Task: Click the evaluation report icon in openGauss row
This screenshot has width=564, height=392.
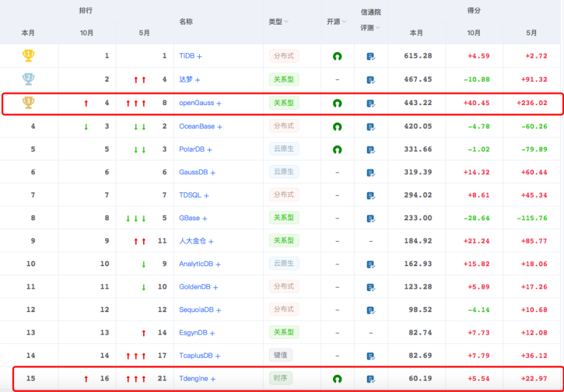Action: (x=371, y=104)
